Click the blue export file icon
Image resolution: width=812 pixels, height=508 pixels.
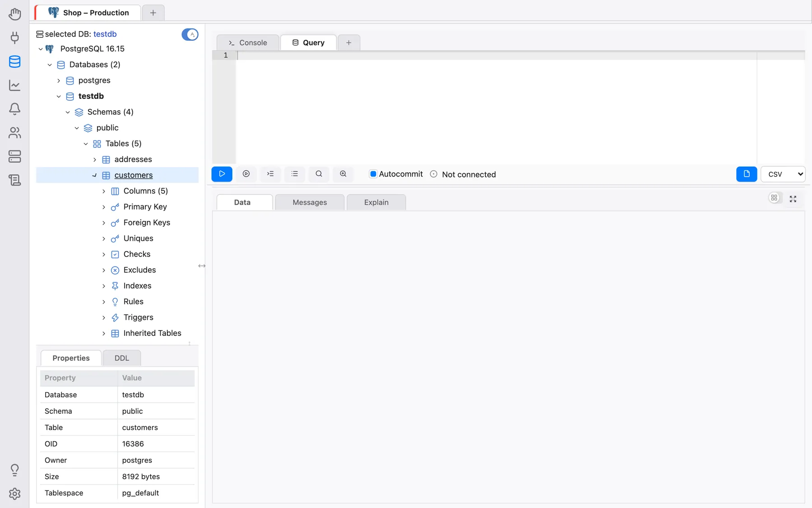click(747, 174)
